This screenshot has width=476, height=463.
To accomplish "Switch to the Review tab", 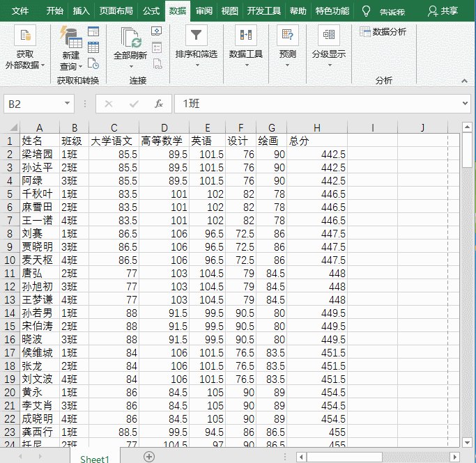I will coord(204,11).
